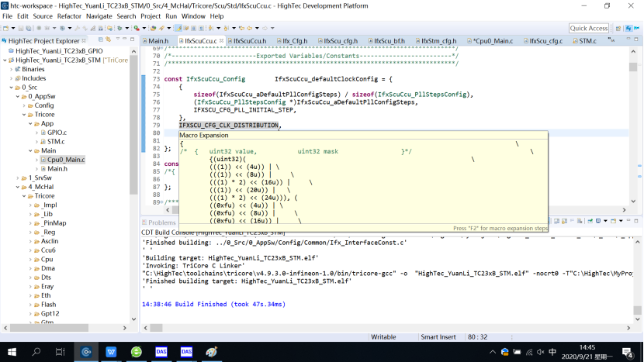Collapse the 4_McHal folder
This screenshot has width=644, height=362.
click(18, 187)
